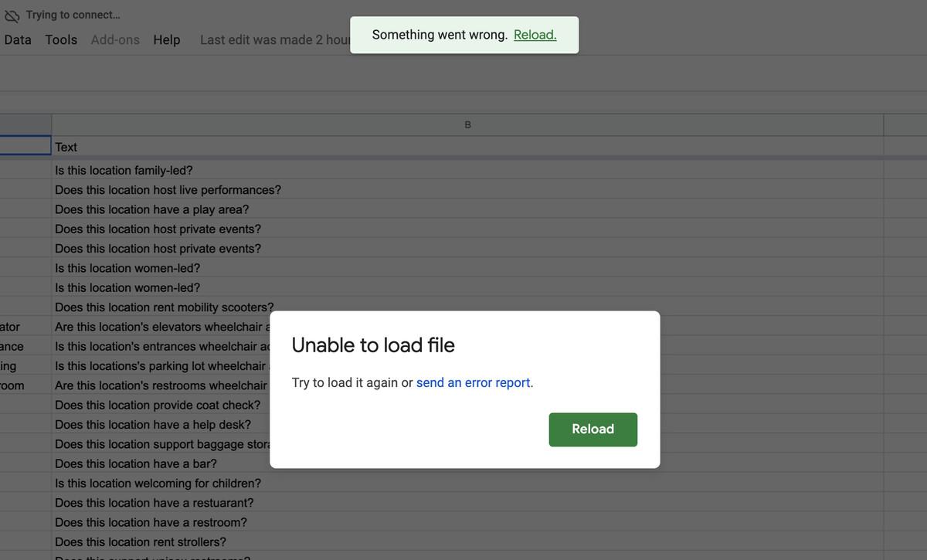Select the column B header

(467, 124)
